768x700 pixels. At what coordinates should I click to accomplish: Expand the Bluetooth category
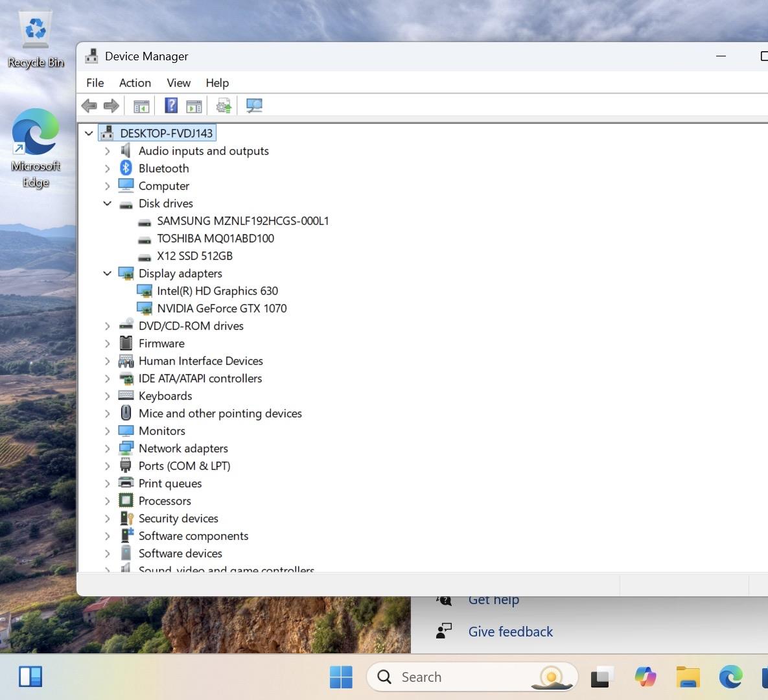pyautogui.click(x=108, y=169)
